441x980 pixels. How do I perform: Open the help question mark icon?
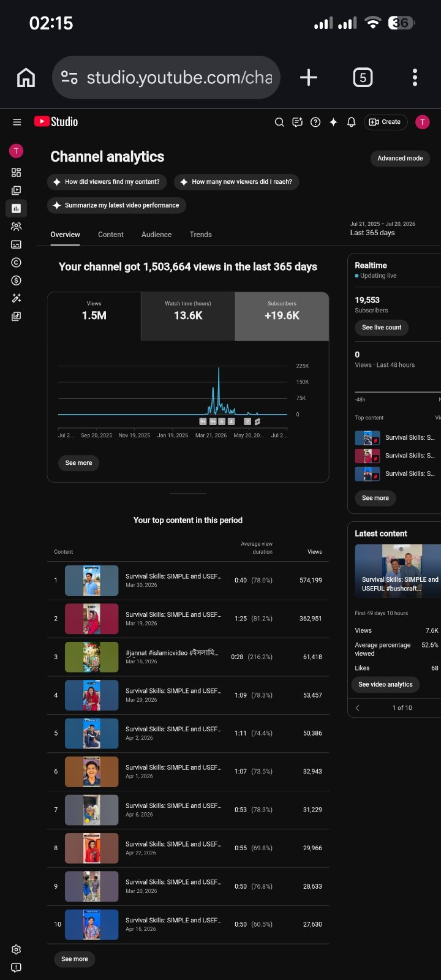pos(315,122)
